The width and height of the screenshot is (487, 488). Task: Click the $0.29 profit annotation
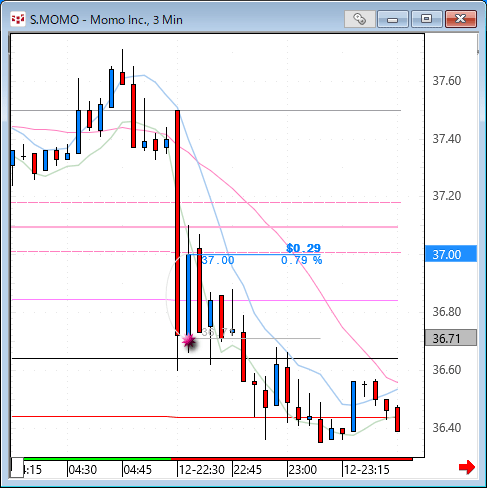pyautogui.click(x=303, y=248)
